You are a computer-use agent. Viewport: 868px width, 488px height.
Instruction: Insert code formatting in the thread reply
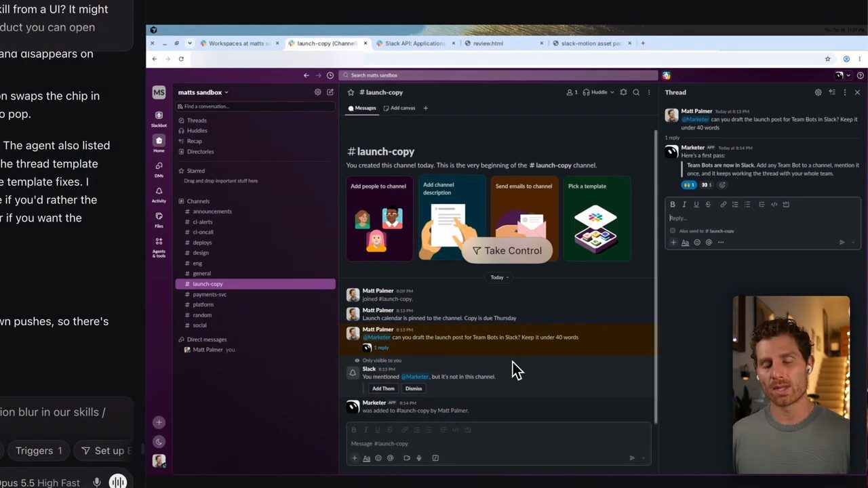coord(774,204)
